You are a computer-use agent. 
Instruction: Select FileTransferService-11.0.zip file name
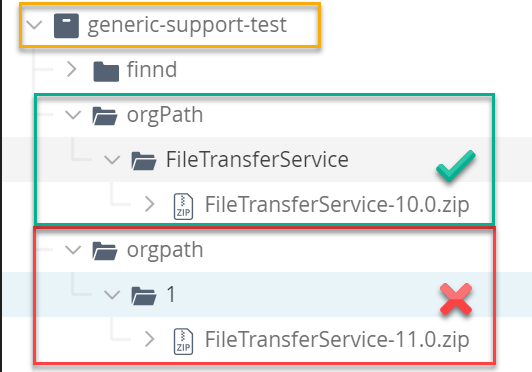point(337,339)
